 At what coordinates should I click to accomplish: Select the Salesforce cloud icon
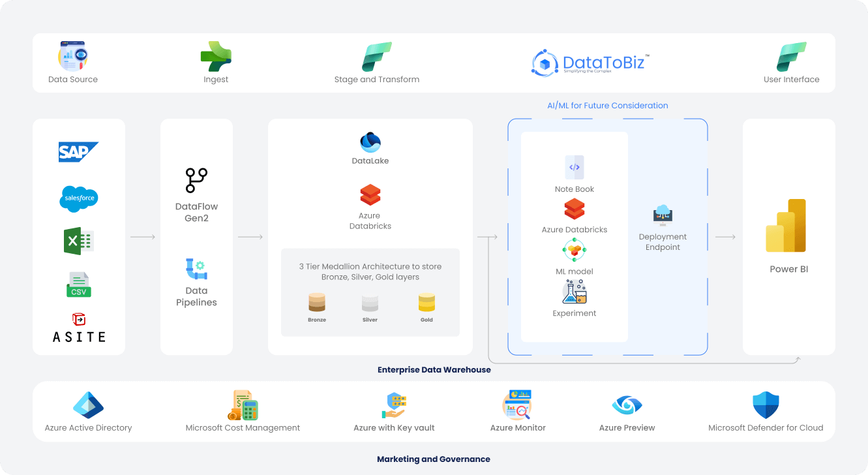[78, 198]
